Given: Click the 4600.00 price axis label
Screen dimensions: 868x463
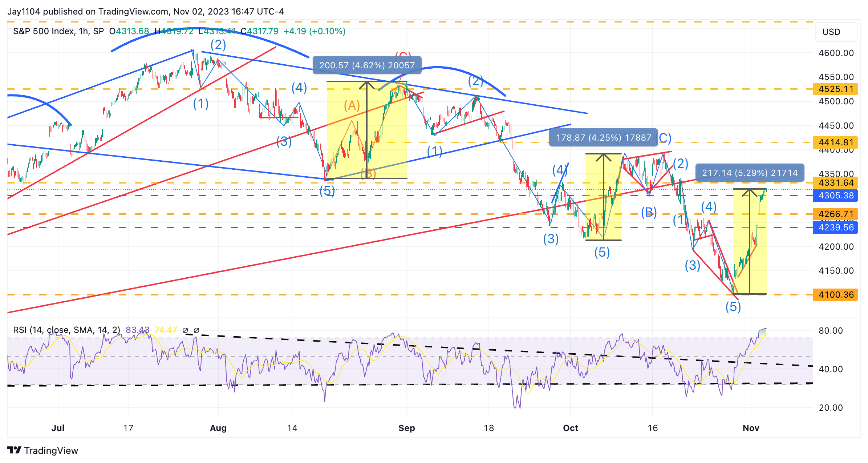Looking at the screenshot, I should click(836, 53).
